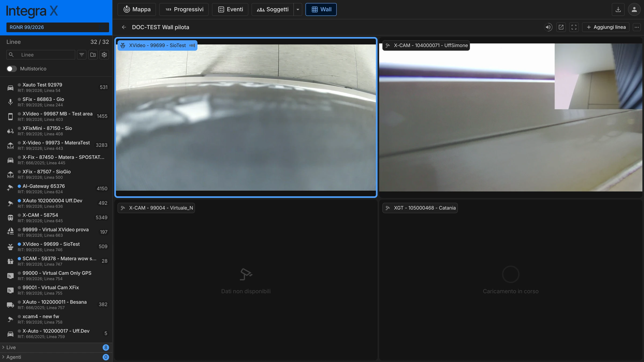Toggle the wall audio speaker icon
Viewport: 644px width, 362px height.
click(x=548, y=27)
